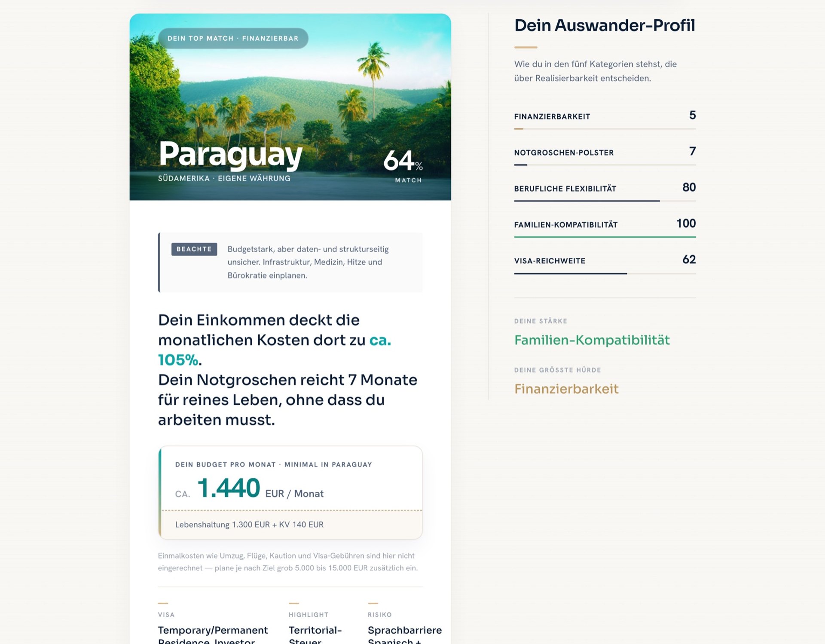Click the green 'Familien-Kompatibilität' strength text
Image resolution: width=825 pixels, height=644 pixels.
pyautogui.click(x=592, y=340)
